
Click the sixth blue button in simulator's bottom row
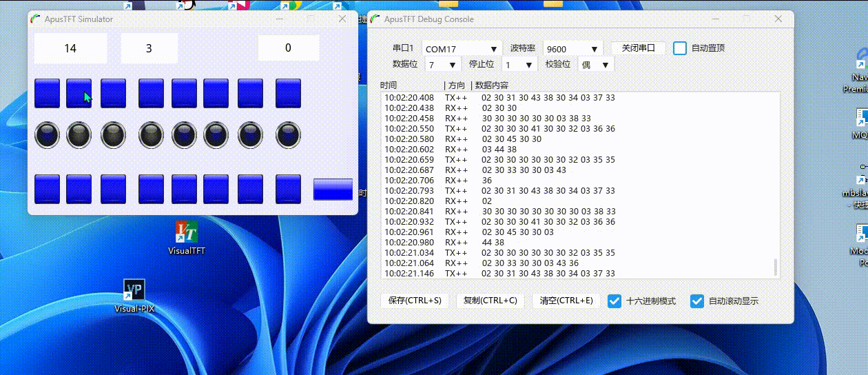tap(216, 189)
